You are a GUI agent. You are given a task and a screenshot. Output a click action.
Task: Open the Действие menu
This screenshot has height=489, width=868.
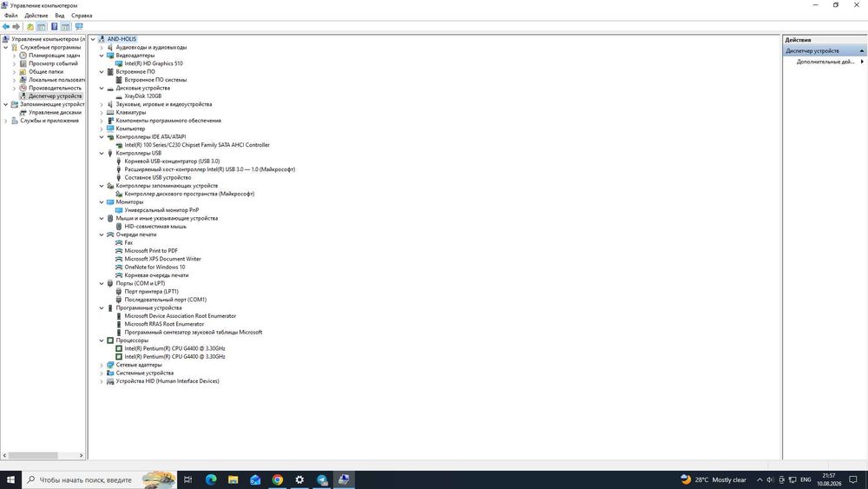pyautogui.click(x=36, y=16)
